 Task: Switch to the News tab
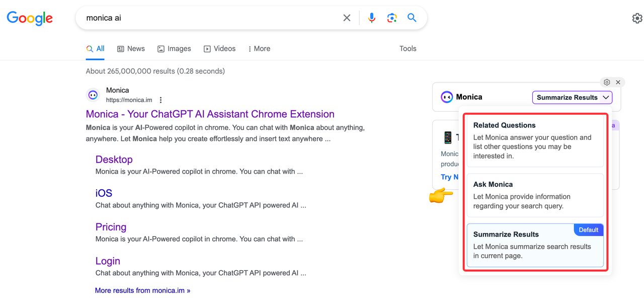131,49
